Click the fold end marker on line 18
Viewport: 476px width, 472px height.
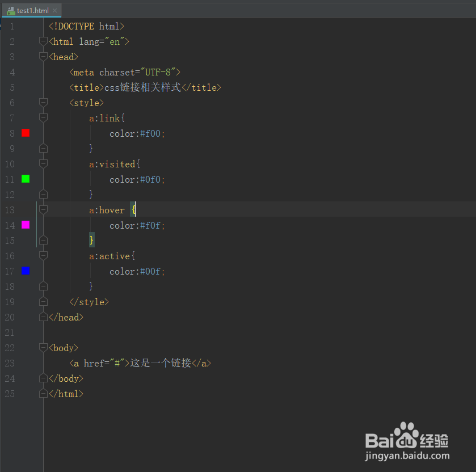point(44,286)
